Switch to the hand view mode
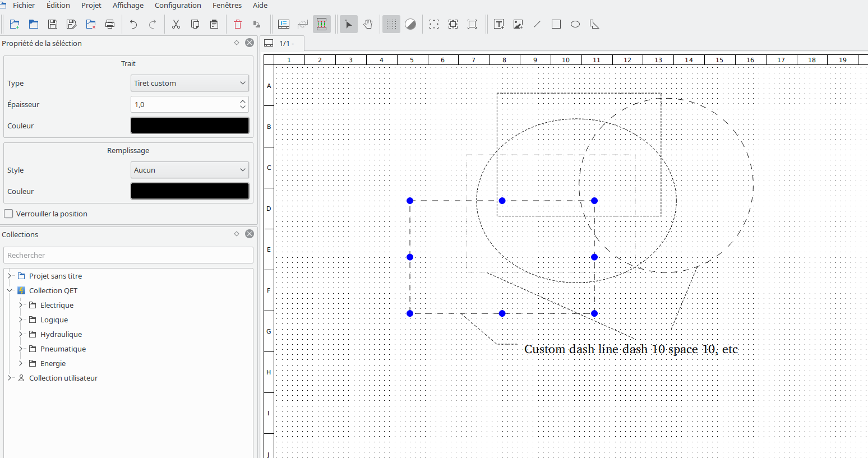The image size is (868, 458). (x=368, y=24)
